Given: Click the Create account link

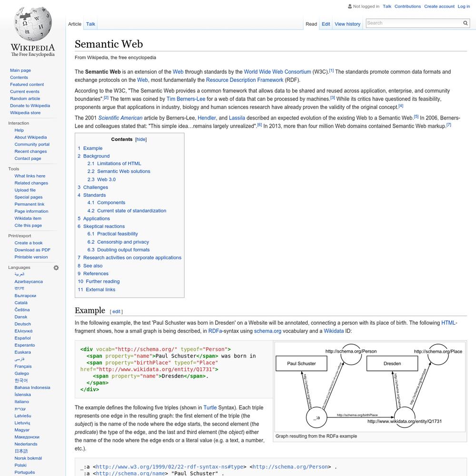Looking at the screenshot, I should pos(439,6).
